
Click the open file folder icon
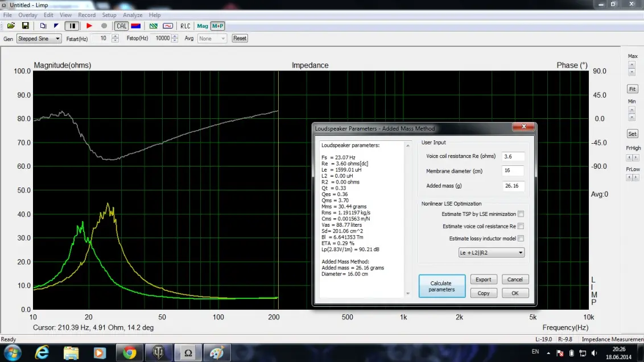click(11, 26)
